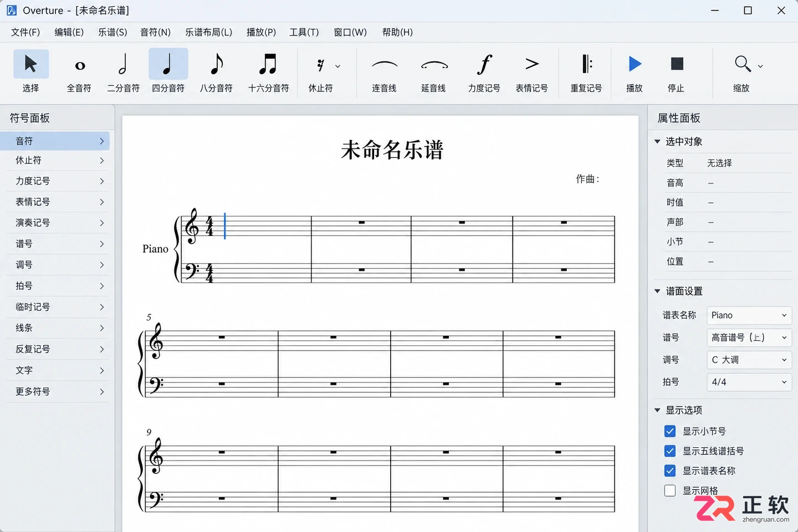Open the 拍号 4/4 dropdown

click(x=749, y=382)
